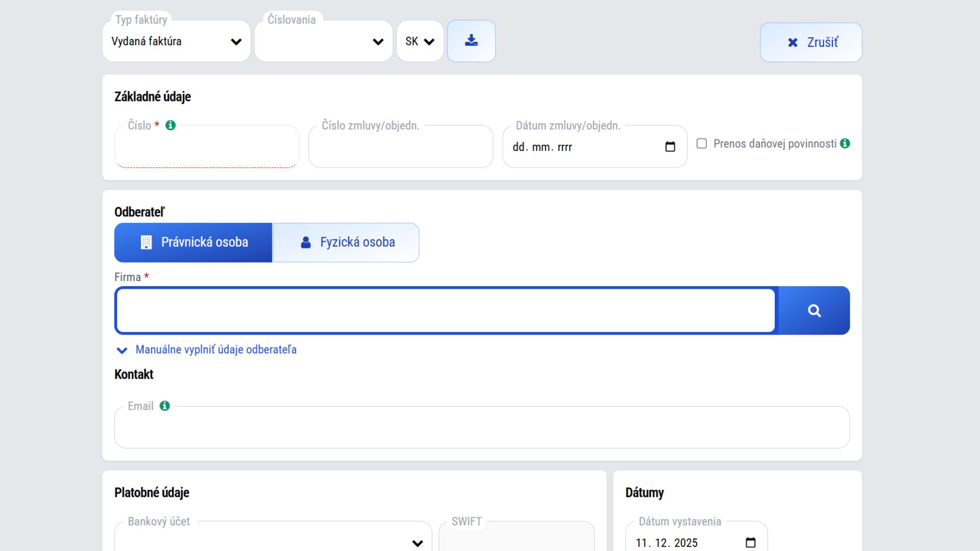Click the download/import icon button
This screenshot has width=980, height=551.
pyautogui.click(x=471, y=41)
